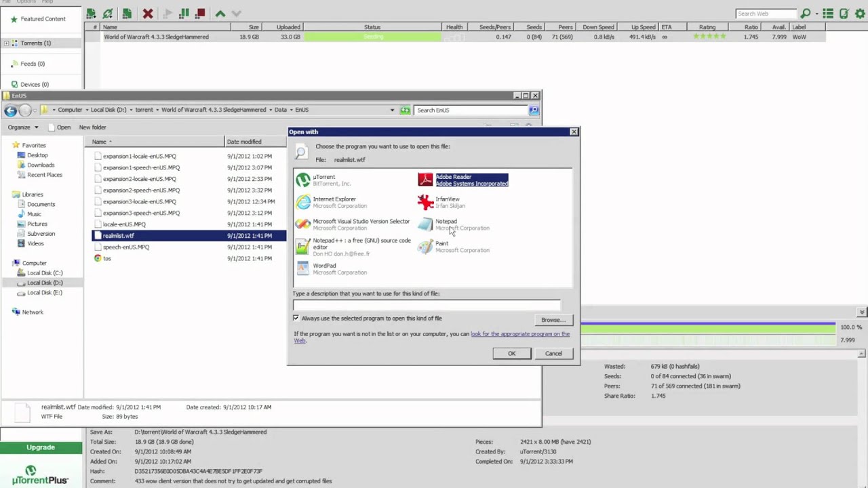Click the uTorrent search magnifier icon
This screenshot has width=868, height=488.
(805, 14)
